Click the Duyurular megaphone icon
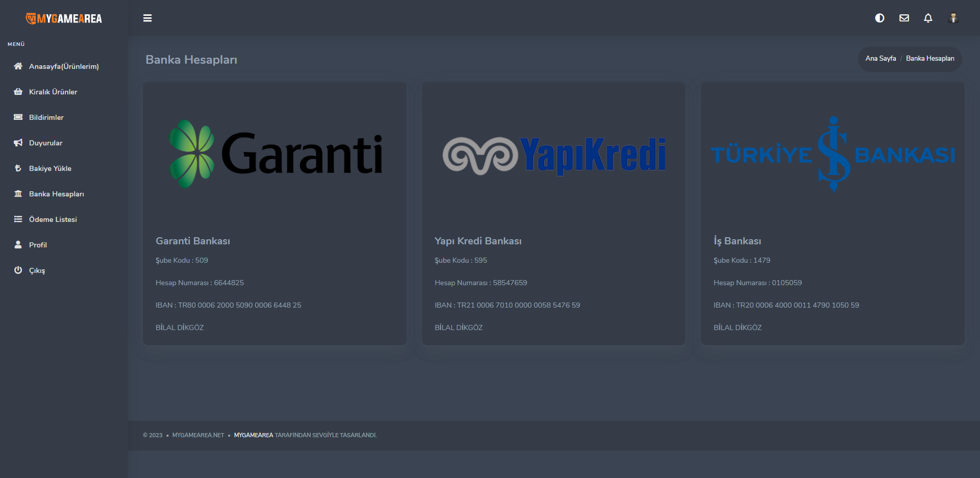Image resolution: width=980 pixels, height=478 pixels. [18, 143]
